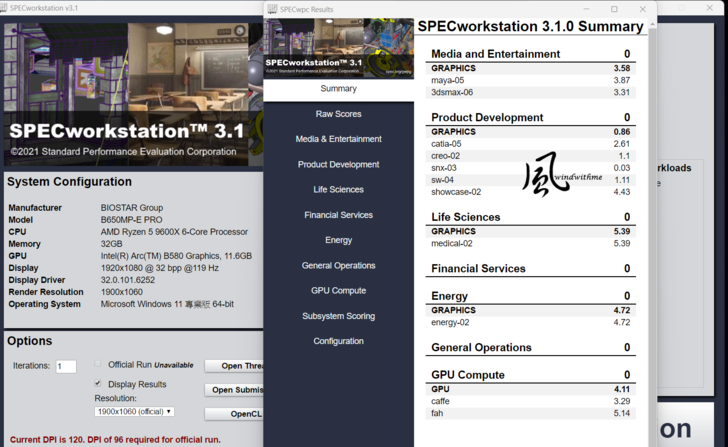The width and height of the screenshot is (728, 447).
Task: Click the Iterations input field
Action: point(66,366)
